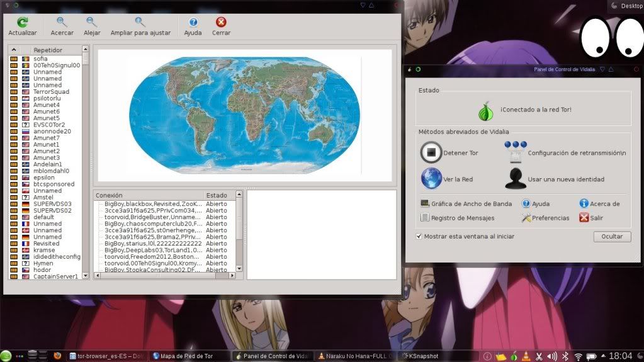The image size is (644, 362).
Task: Click Acerca de info icon
Action: (584, 203)
